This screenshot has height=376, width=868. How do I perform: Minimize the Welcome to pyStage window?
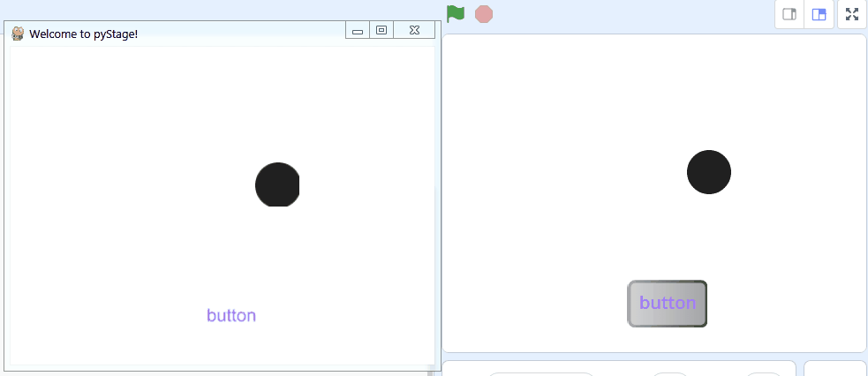[x=358, y=30]
